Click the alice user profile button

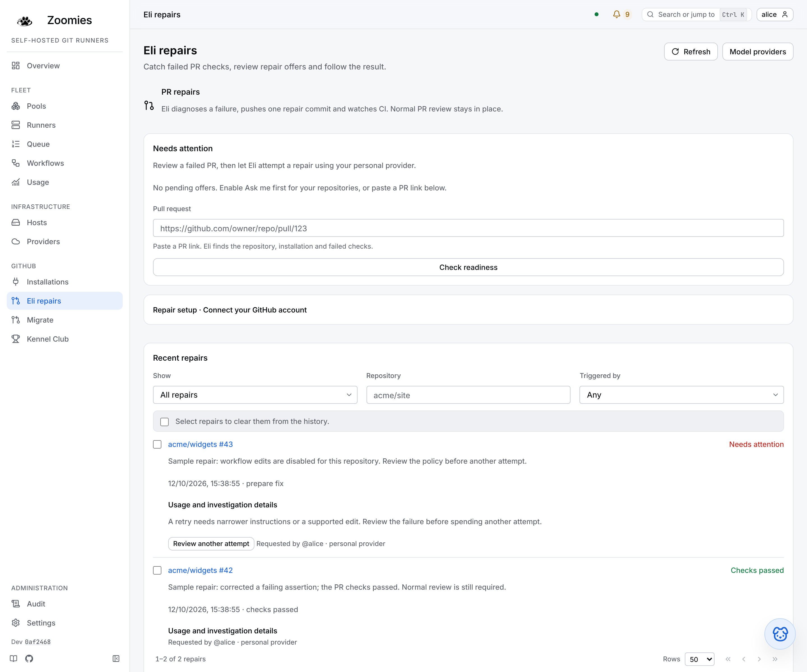(775, 15)
